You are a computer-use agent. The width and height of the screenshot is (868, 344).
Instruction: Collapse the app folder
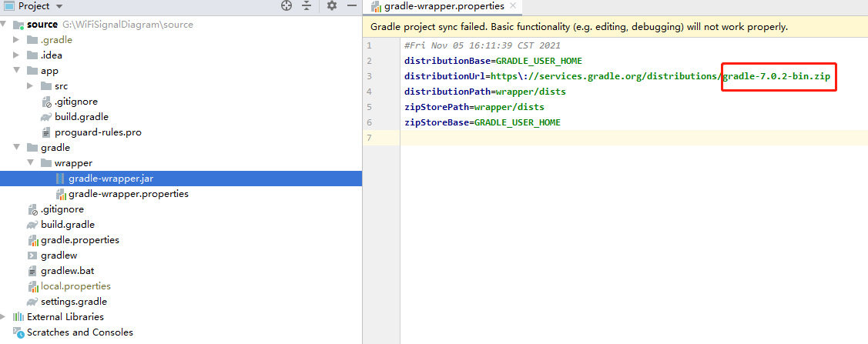[x=16, y=71]
